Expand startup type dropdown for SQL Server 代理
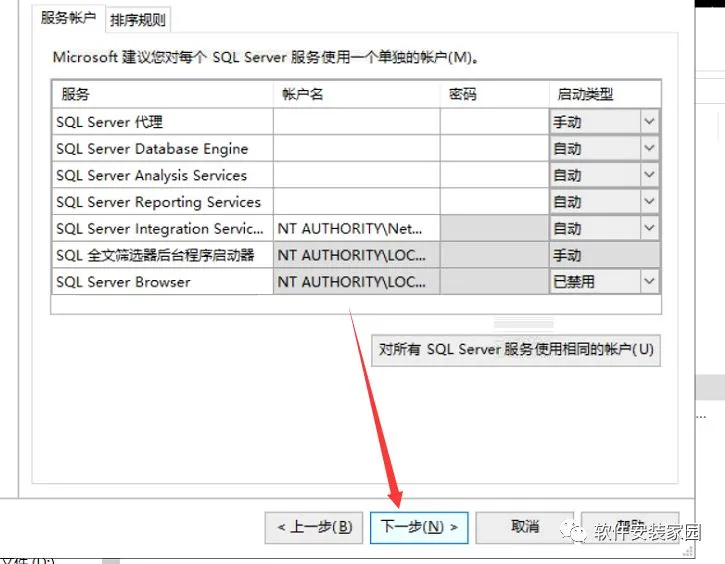The image size is (725, 564). 649,122
